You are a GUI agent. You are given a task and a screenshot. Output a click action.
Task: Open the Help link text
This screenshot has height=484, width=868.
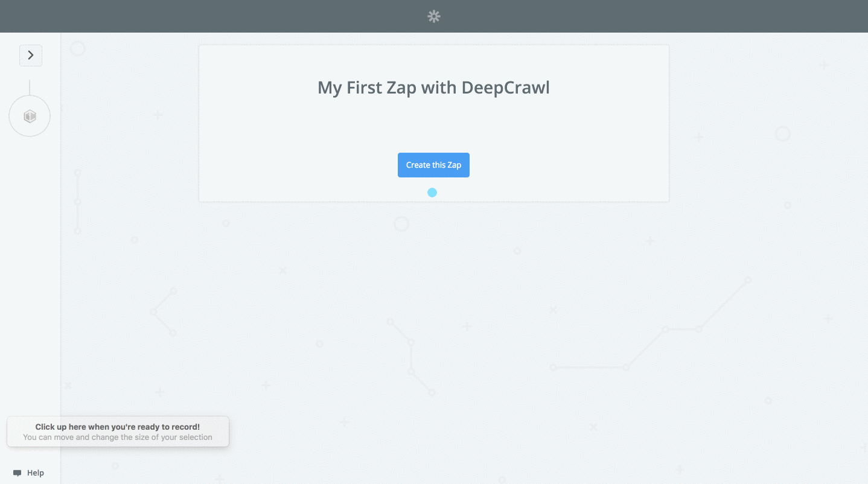pos(36,473)
